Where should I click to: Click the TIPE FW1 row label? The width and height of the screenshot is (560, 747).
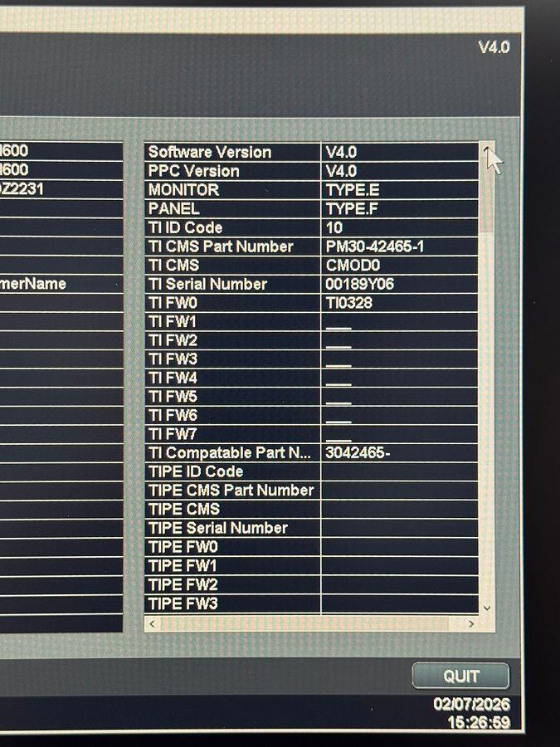(183, 565)
